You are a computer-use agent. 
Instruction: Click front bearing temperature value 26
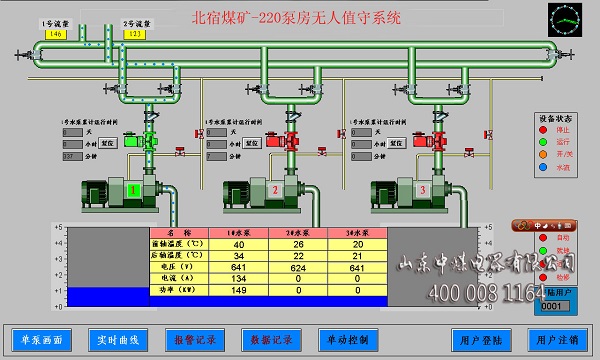click(x=298, y=244)
